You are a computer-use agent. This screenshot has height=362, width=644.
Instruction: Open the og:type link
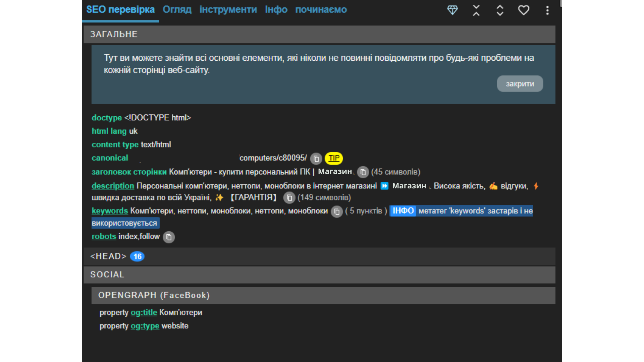click(x=145, y=326)
